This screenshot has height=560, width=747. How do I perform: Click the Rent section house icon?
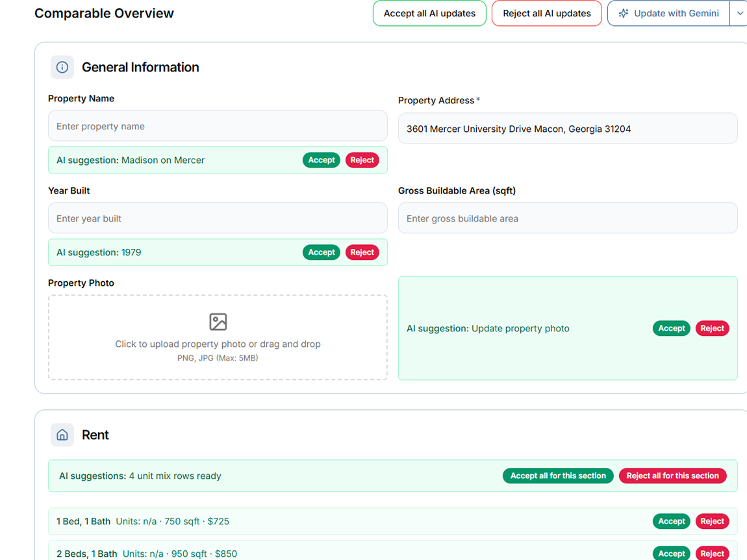[62, 435]
